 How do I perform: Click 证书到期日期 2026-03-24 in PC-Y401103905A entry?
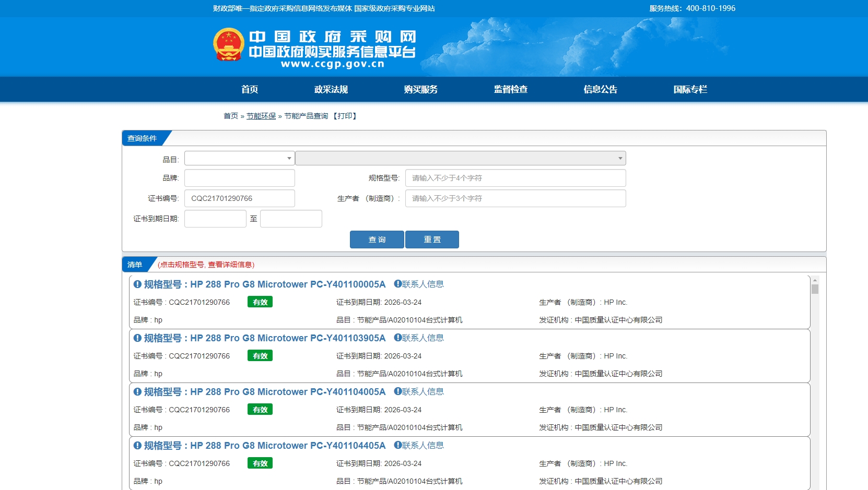(x=379, y=356)
